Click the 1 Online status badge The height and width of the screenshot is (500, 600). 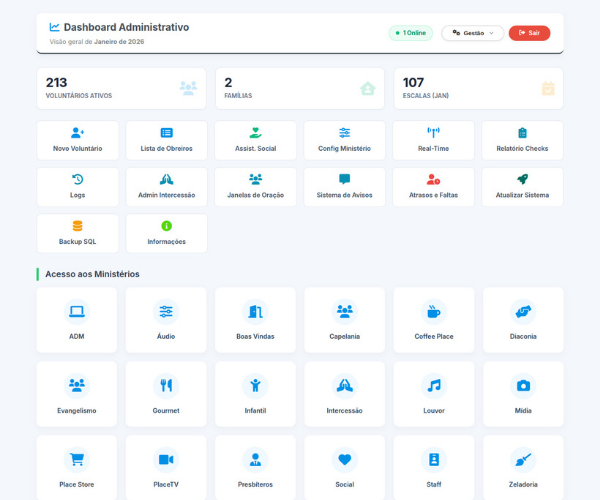[411, 33]
